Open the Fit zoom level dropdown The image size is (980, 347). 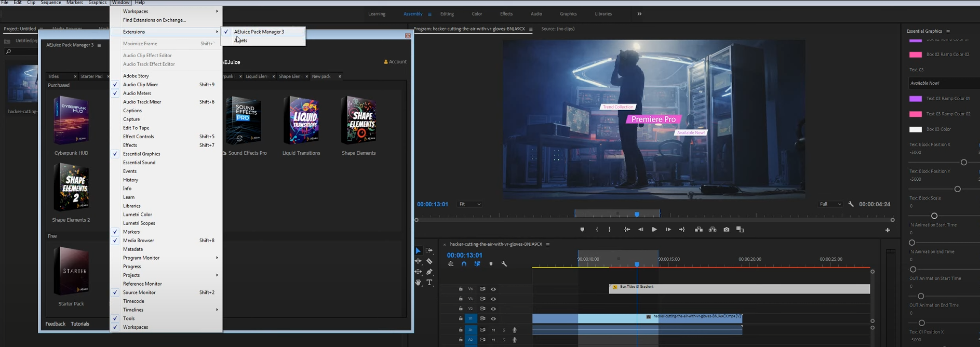(x=469, y=204)
